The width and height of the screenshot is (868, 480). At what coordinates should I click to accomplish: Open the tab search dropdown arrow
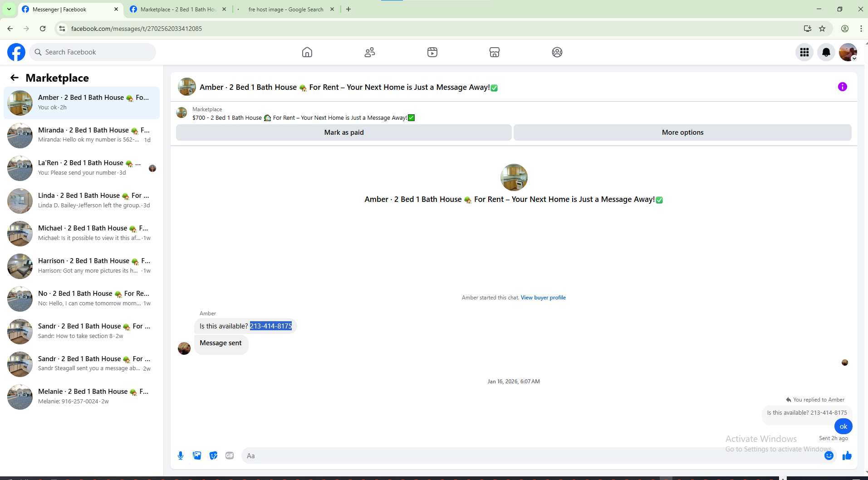pos(9,9)
